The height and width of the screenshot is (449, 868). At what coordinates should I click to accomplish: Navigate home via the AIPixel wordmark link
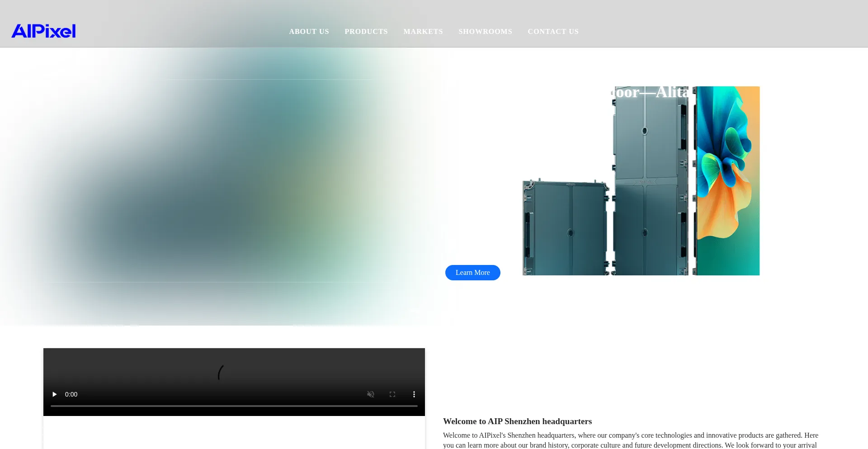(43, 30)
